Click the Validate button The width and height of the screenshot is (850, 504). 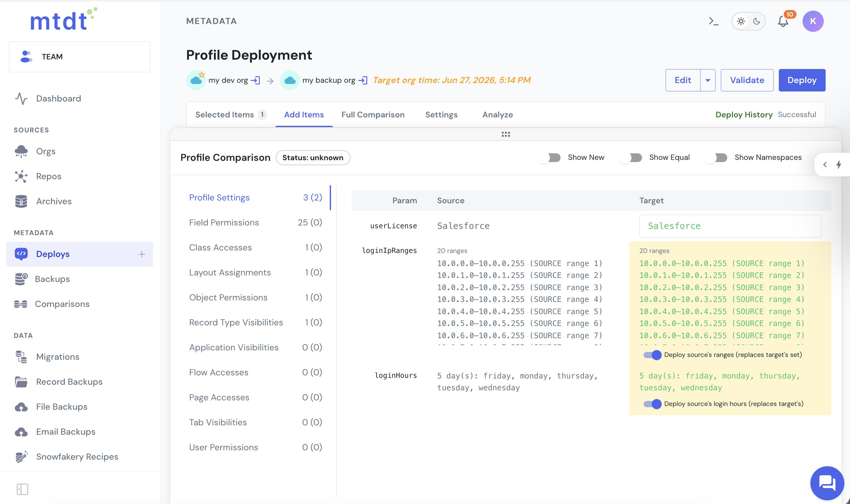[747, 81]
